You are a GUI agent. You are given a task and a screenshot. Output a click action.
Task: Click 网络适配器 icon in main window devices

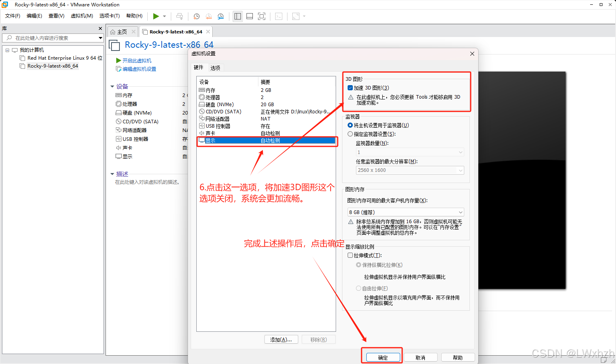pos(118,130)
